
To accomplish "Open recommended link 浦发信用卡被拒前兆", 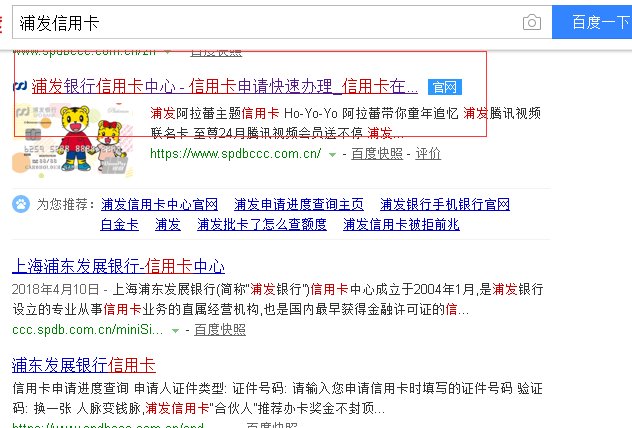I will 401,224.
